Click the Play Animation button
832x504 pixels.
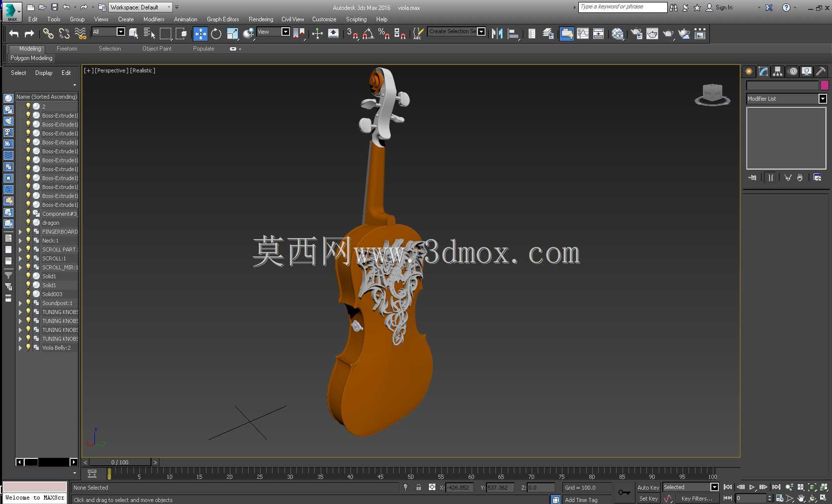752,487
